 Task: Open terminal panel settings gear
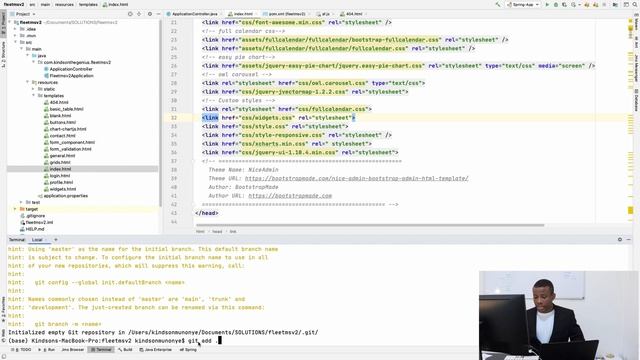click(620, 240)
